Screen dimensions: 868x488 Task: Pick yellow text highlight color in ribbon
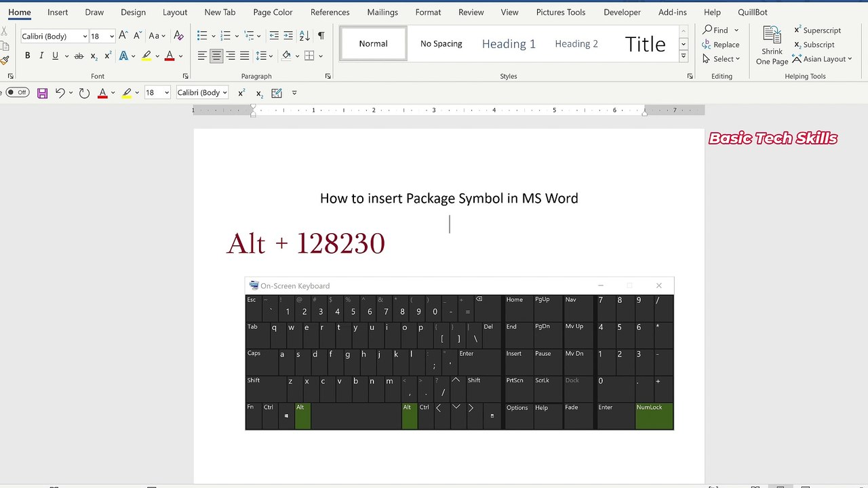pos(146,56)
